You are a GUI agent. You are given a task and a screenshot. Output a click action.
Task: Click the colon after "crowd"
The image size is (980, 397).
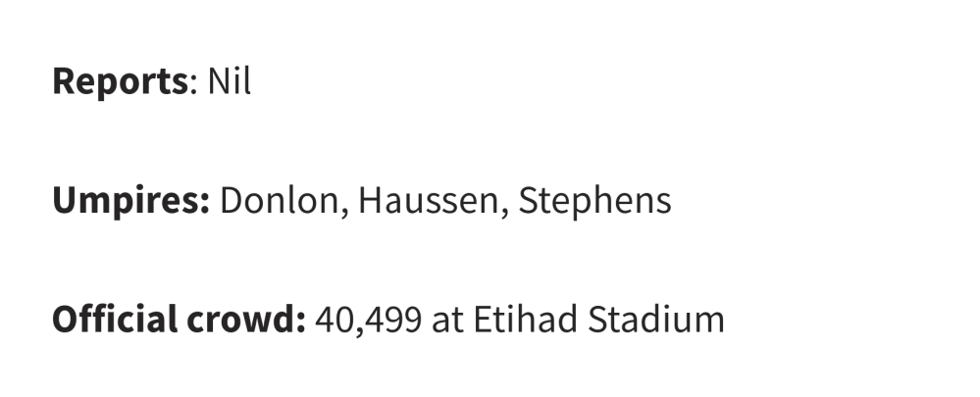click(302, 323)
